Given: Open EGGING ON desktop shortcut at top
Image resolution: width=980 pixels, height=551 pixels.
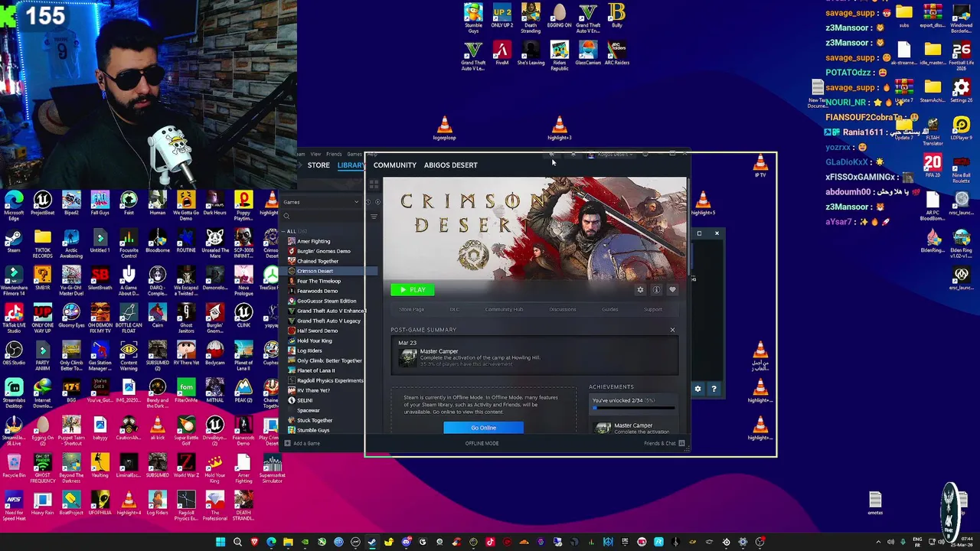Looking at the screenshot, I should tap(559, 17).
